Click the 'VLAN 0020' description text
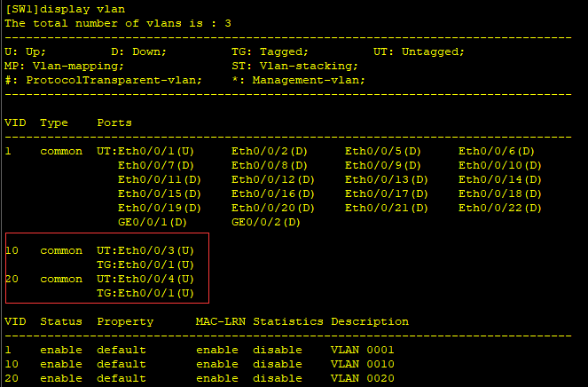Viewport: 588px width, 387px height. (x=362, y=378)
